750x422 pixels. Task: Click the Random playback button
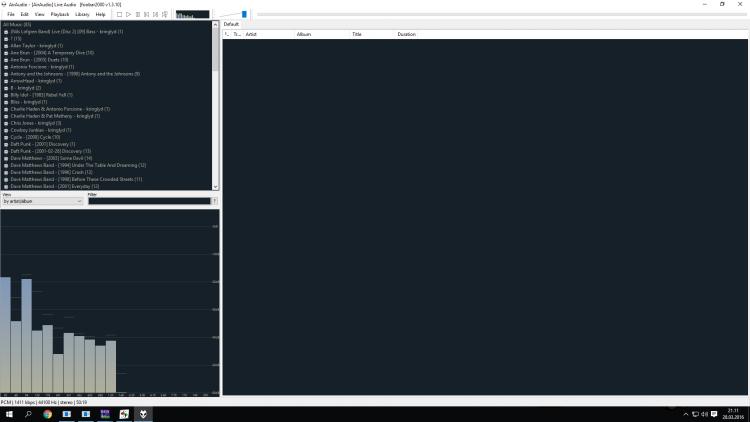pos(165,14)
